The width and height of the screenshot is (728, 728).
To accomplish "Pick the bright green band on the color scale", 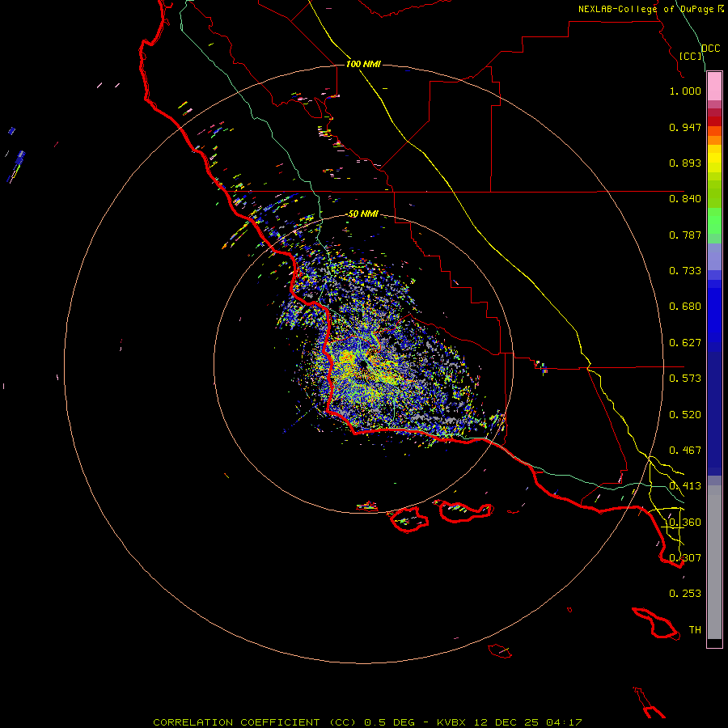I will 714,221.
